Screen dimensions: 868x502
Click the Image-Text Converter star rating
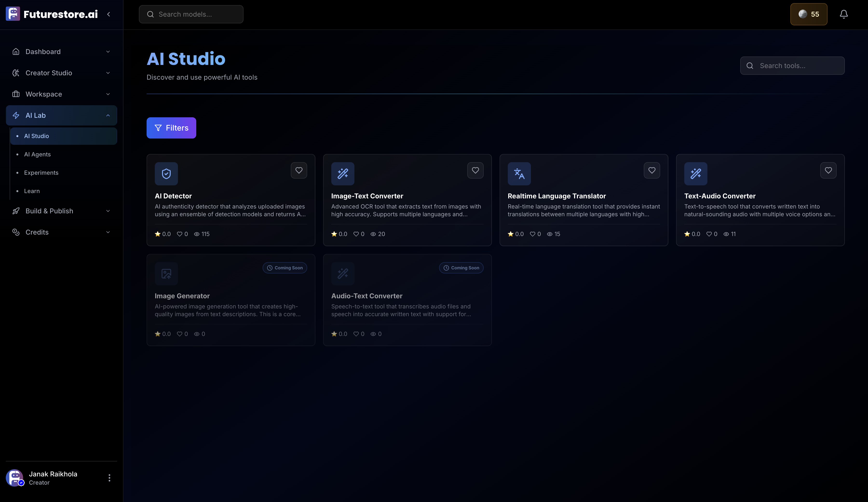[x=339, y=234]
